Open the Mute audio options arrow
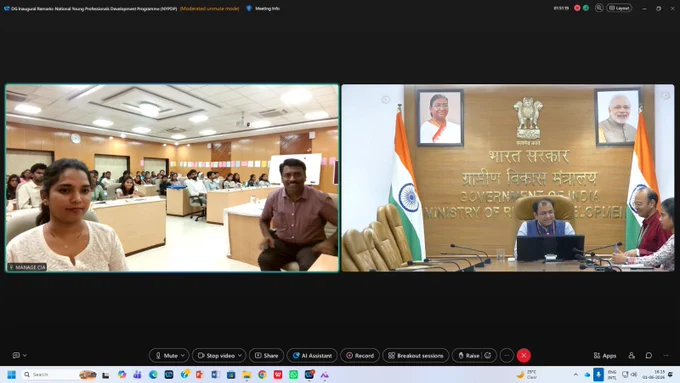 (x=183, y=355)
